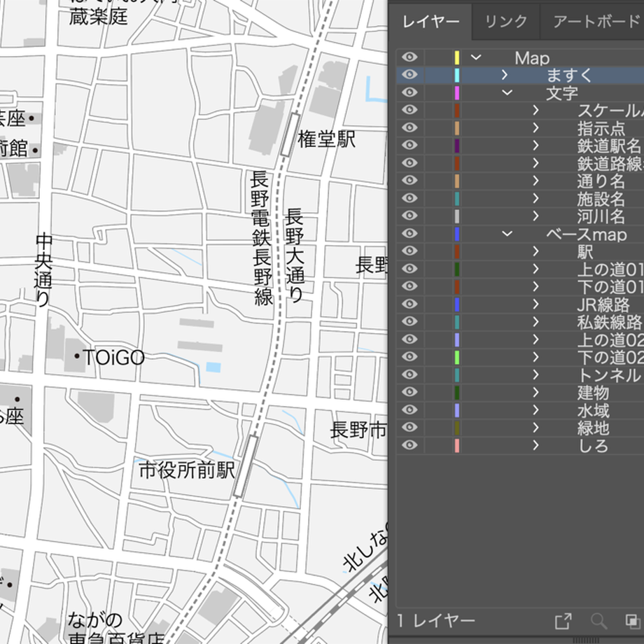Click the yellow color bar of the Map layer

(456, 57)
